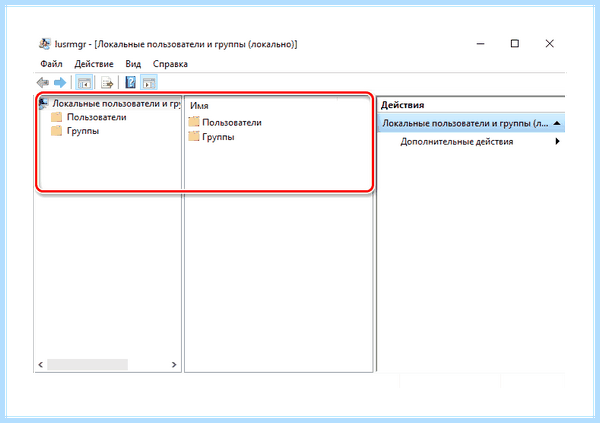Open the Справка menu

coord(170,64)
